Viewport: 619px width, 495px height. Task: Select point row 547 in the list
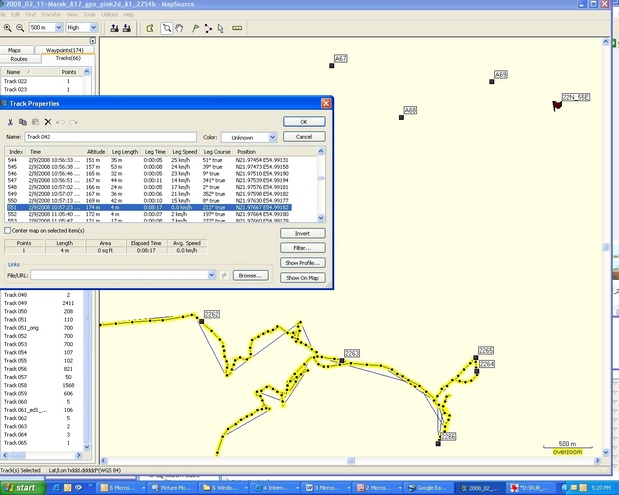(x=149, y=180)
